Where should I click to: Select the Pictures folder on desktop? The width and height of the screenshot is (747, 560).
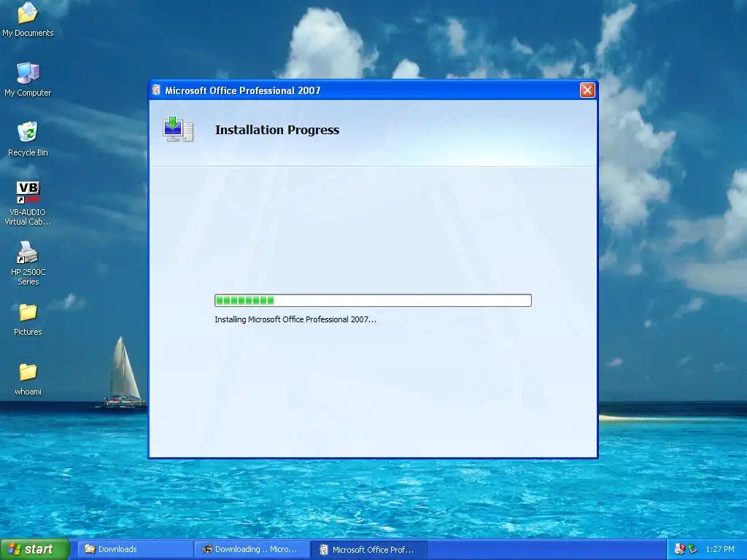coord(28,319)
